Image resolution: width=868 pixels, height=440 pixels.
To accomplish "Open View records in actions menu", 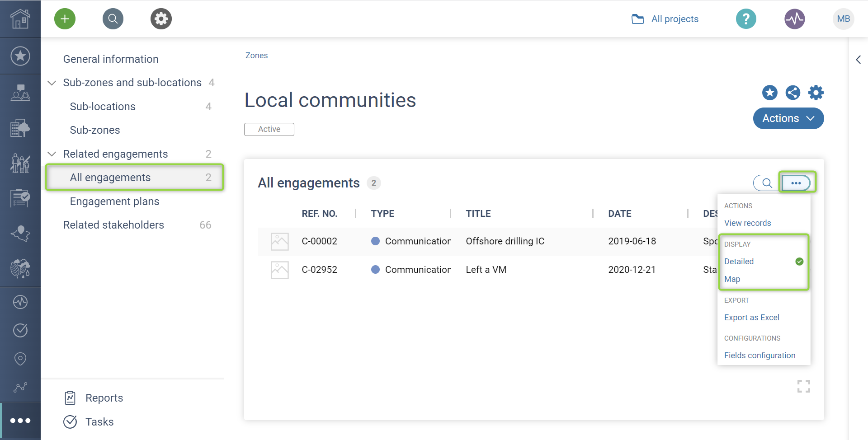I will (747, 223).
